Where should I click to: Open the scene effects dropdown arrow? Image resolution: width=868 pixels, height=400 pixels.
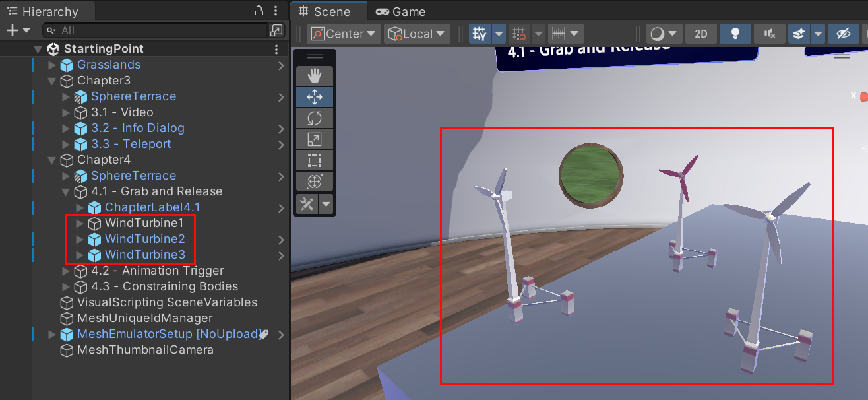pos(818,34)
